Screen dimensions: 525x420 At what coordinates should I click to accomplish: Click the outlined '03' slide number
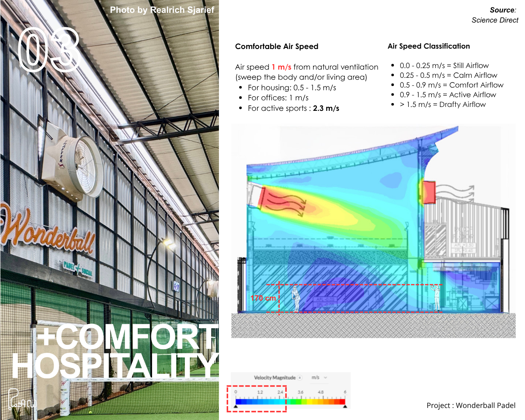(x=49, y=51)
